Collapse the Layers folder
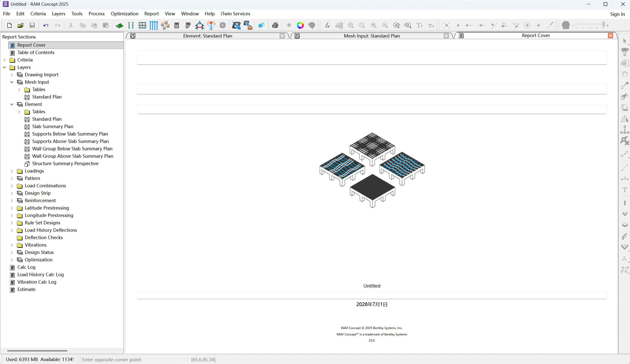 point(4,67)
